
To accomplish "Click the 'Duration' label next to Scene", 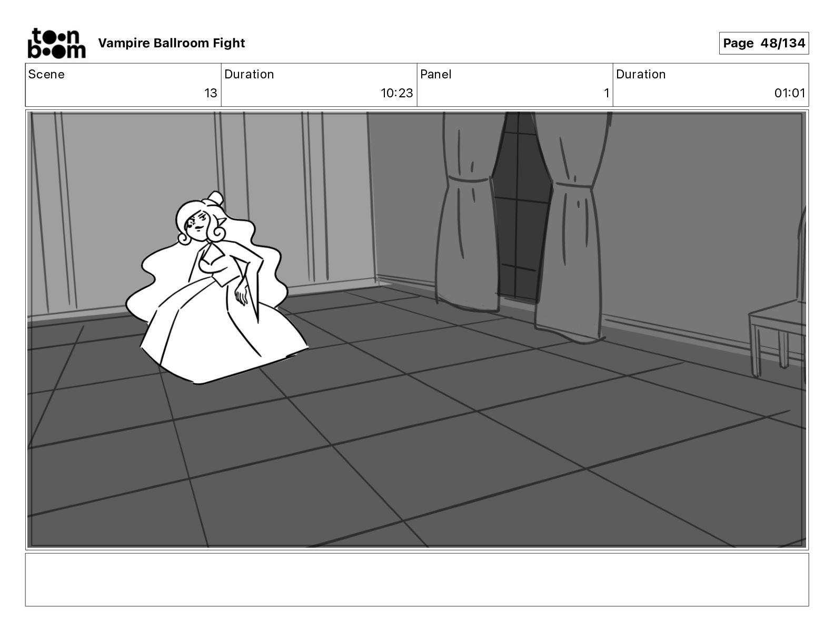I will [249, 74].
